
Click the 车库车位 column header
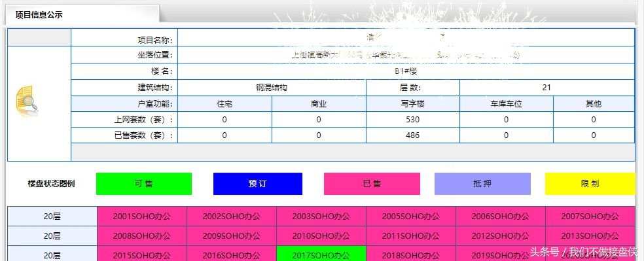point(506,104)
